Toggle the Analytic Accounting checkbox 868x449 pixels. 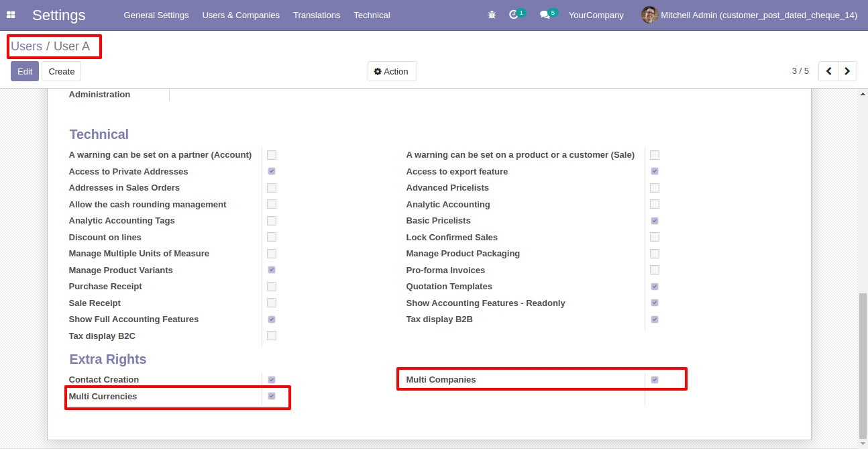[655, 204]
